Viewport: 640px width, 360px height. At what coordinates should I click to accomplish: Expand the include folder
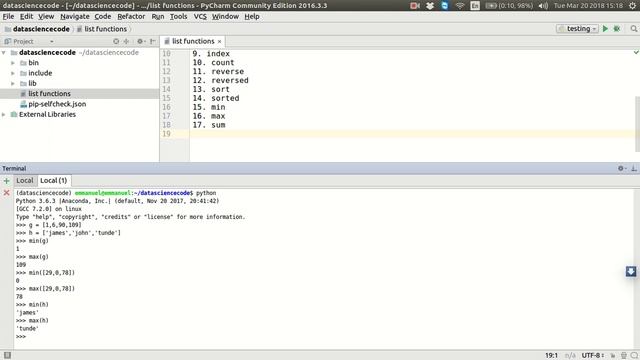coord(13,73)
